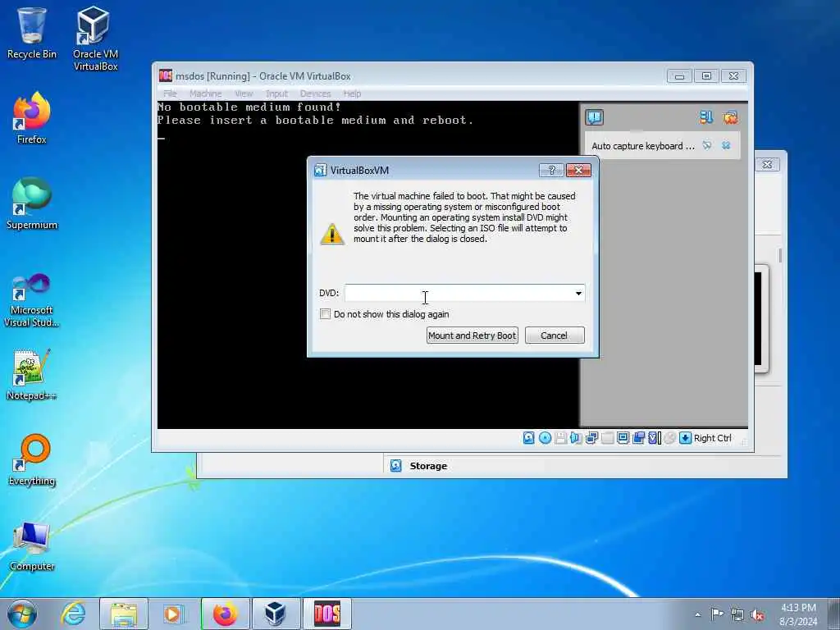Viewport: 840px width, 630px height.
Task: Click the audio indicator in status bar
Action: [x=576, y=438]
